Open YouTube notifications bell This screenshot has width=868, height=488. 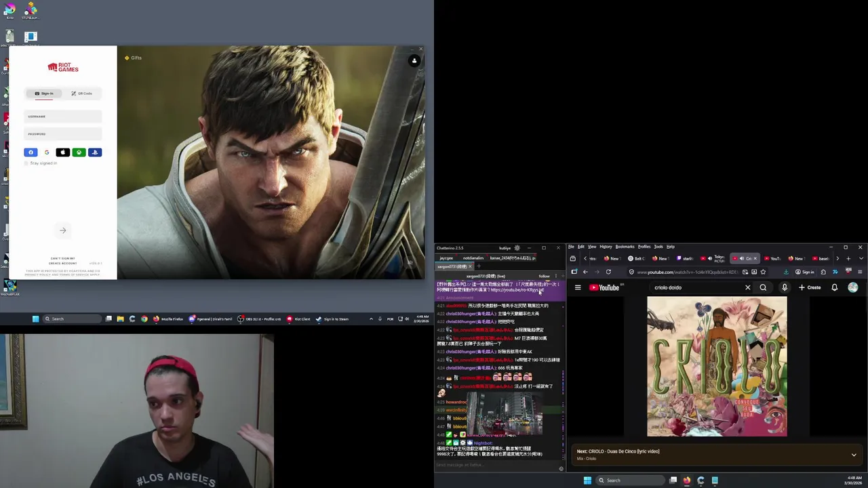tap(834, 287)
